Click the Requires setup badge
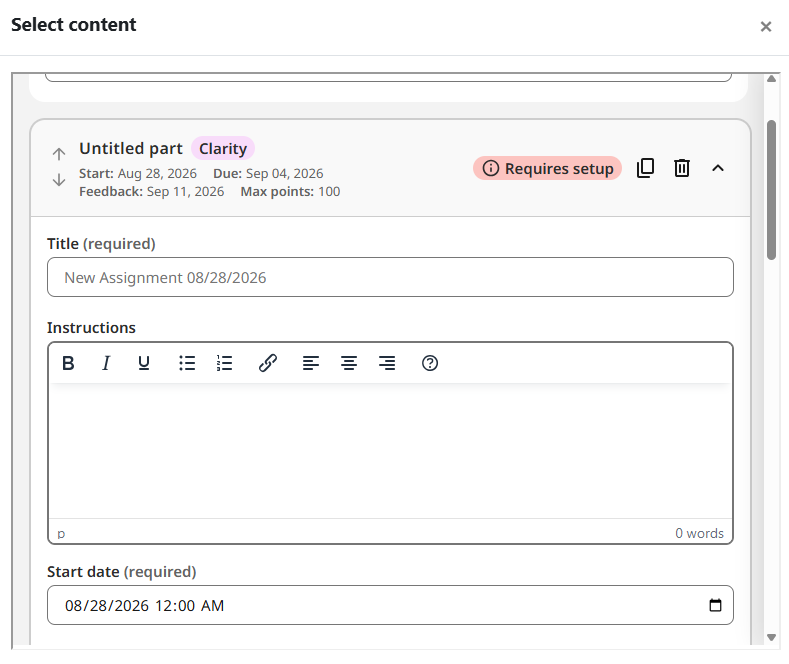 547,169
